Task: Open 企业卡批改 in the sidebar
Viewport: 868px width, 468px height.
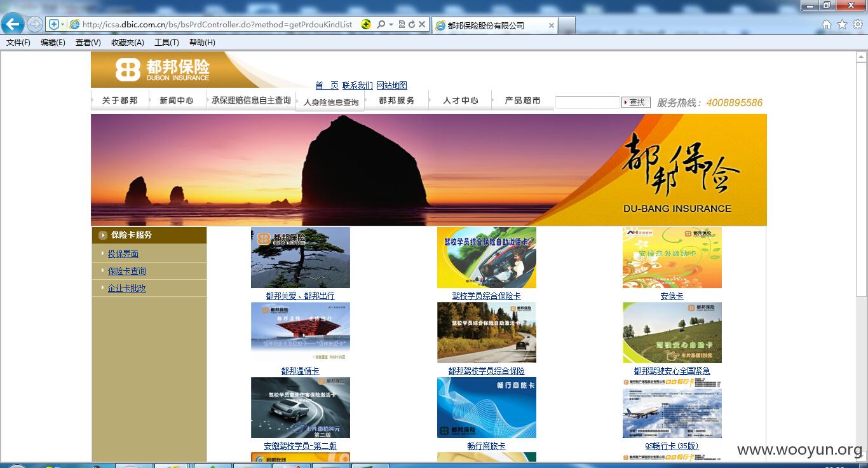Action: pos(127,288)
